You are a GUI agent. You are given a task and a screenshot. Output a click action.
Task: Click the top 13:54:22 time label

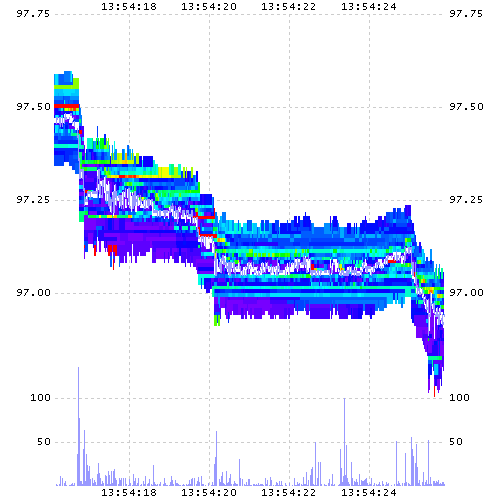click(289, 7)
